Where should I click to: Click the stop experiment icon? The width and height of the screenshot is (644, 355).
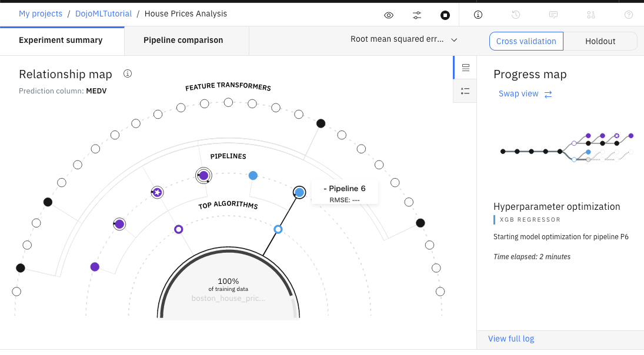(x=445, y=15)
